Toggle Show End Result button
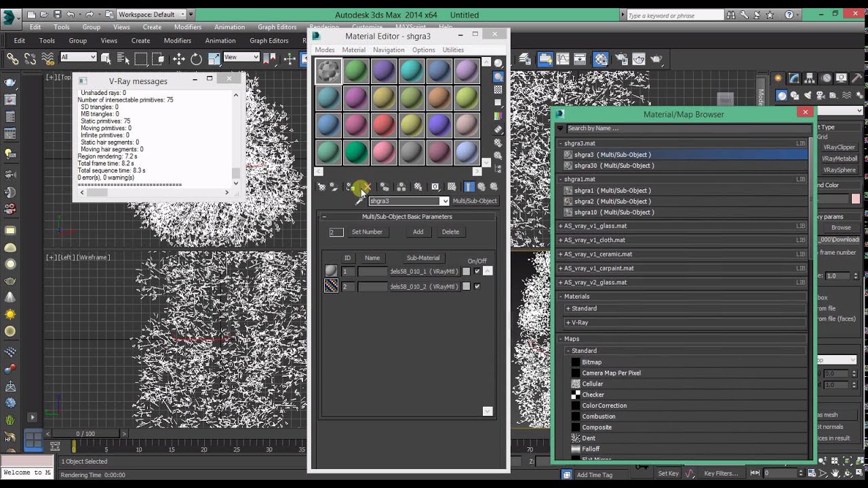 469,187
